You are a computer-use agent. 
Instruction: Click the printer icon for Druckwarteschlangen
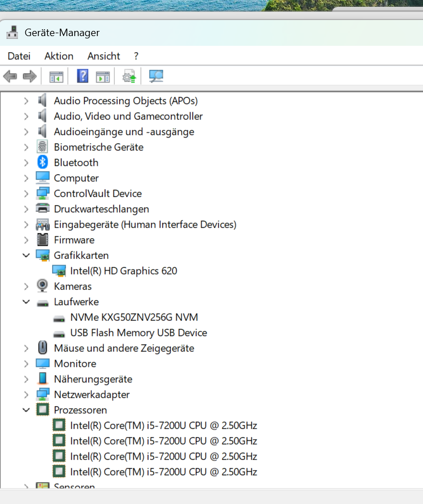pyautogui.click(x=42, y=208)
